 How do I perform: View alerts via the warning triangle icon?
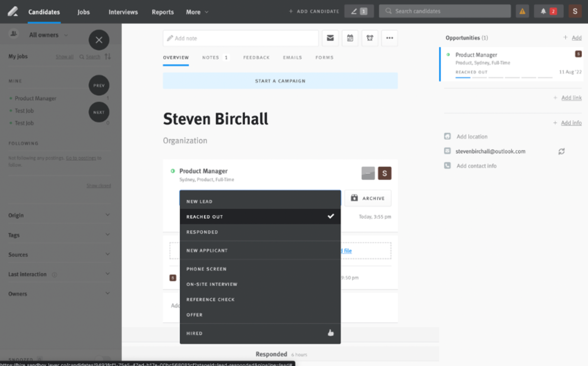pyautogui.click(x=522, y=11)
